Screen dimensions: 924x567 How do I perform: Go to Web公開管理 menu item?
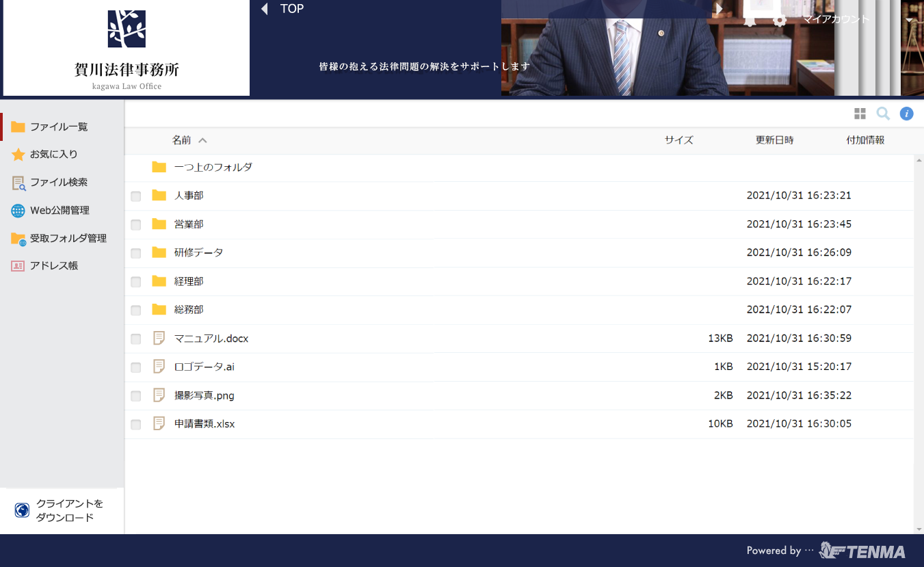pos(60,211)
